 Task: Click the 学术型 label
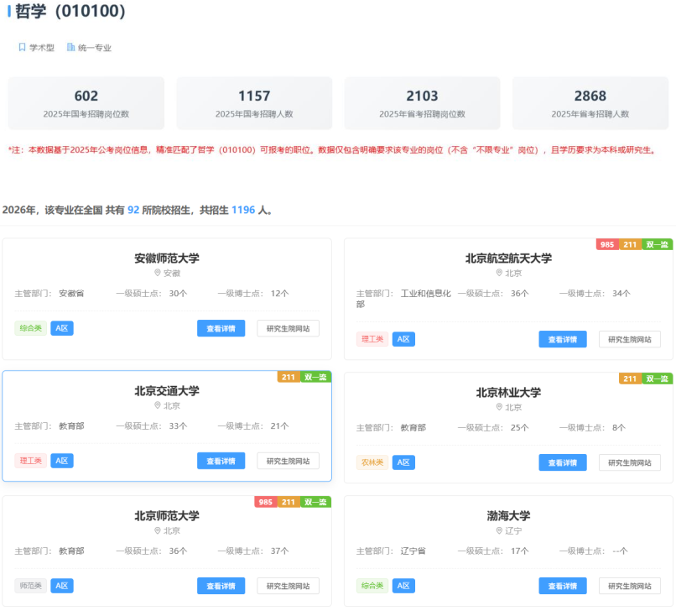42,48
